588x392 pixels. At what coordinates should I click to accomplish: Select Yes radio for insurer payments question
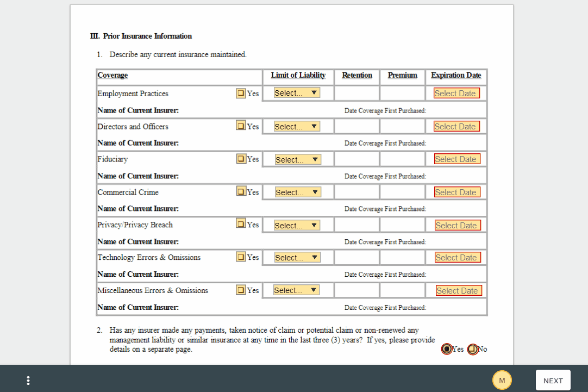click(447, 349)
